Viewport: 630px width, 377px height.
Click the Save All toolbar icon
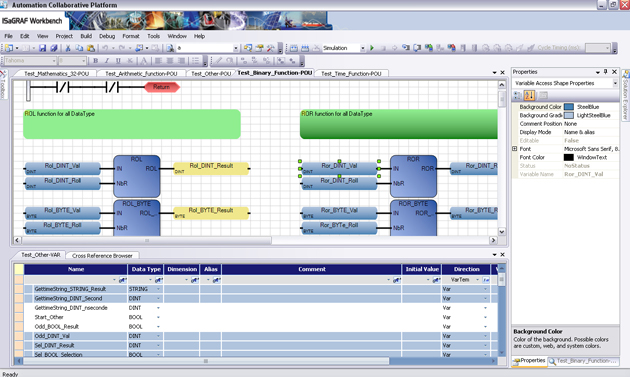(x=54, y=48)
